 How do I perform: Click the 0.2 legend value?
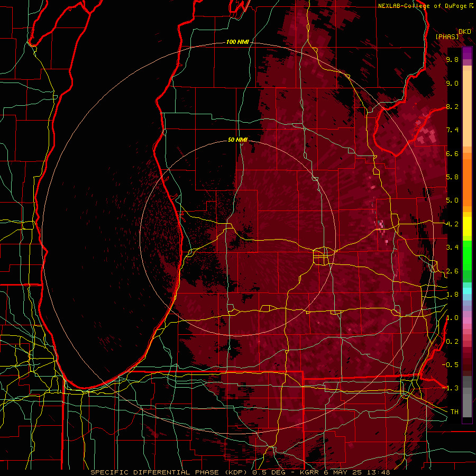[452, 342]
